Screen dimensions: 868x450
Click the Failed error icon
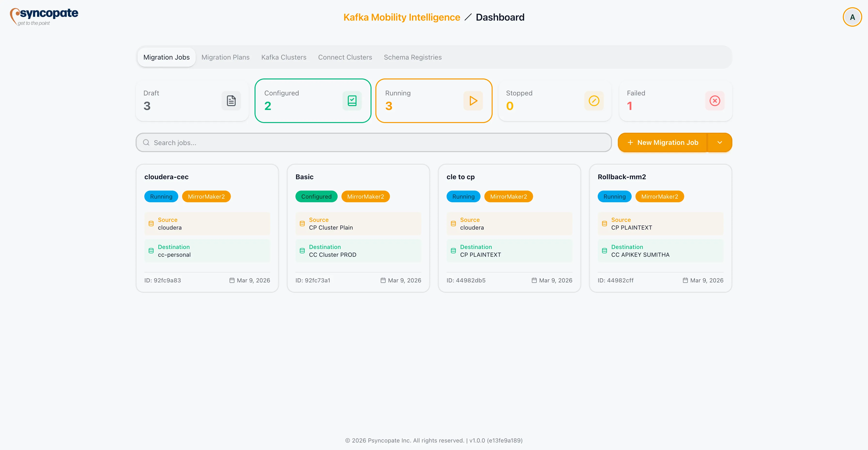715,101
